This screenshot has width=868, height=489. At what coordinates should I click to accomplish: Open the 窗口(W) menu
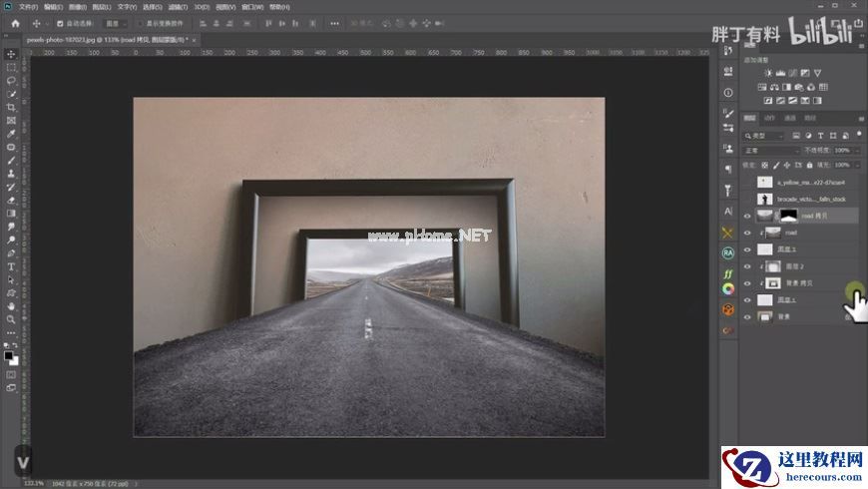click(252, 7)
